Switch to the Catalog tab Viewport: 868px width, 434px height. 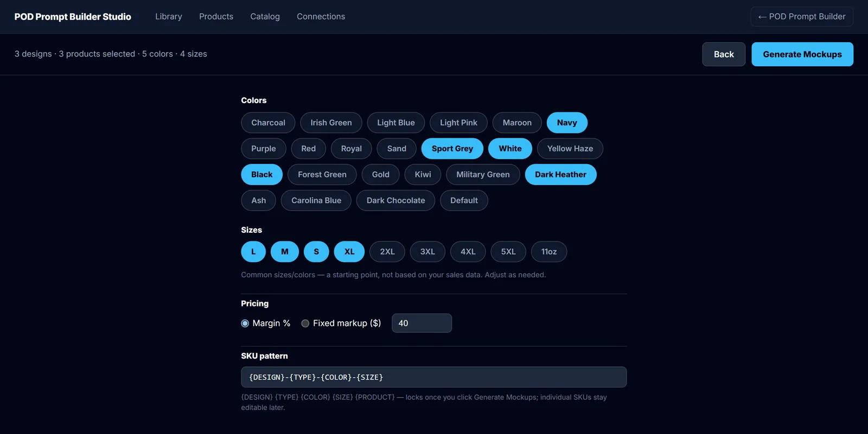click(x=265, y=17)
